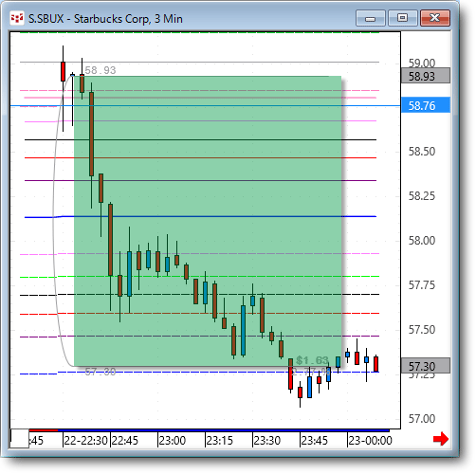Screen dimensions: 476x474
Task: Click the blue 58.76 price label
Action: coord(426,105)
